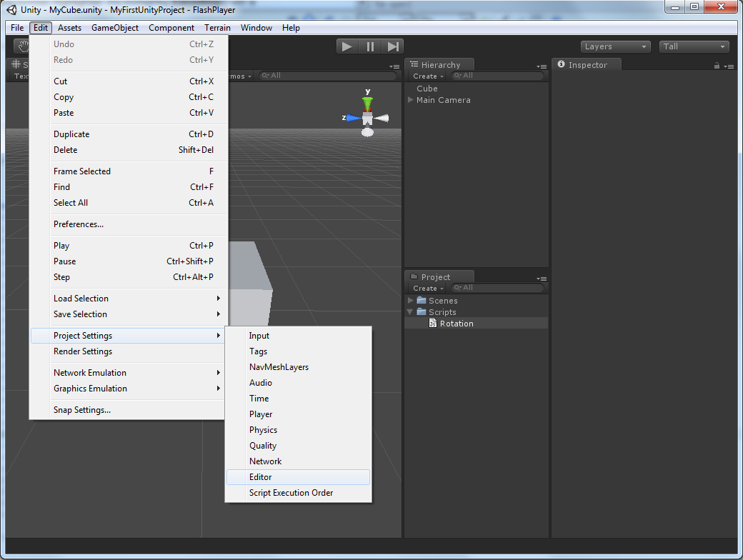The width and height of the screenshot is (743, 560).
Task: Open the Graphics Emulation submenu
Action: (x=129, y=389)
